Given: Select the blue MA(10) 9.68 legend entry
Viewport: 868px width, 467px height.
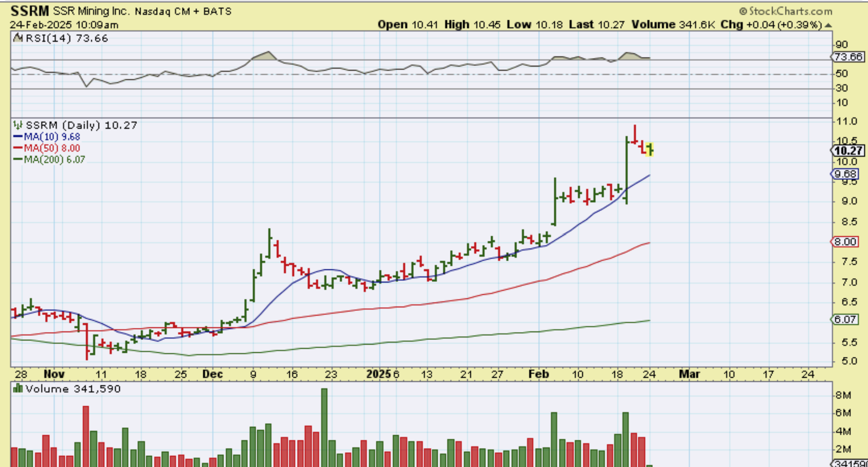Looking at the screenshot, I should pos(47,137).
